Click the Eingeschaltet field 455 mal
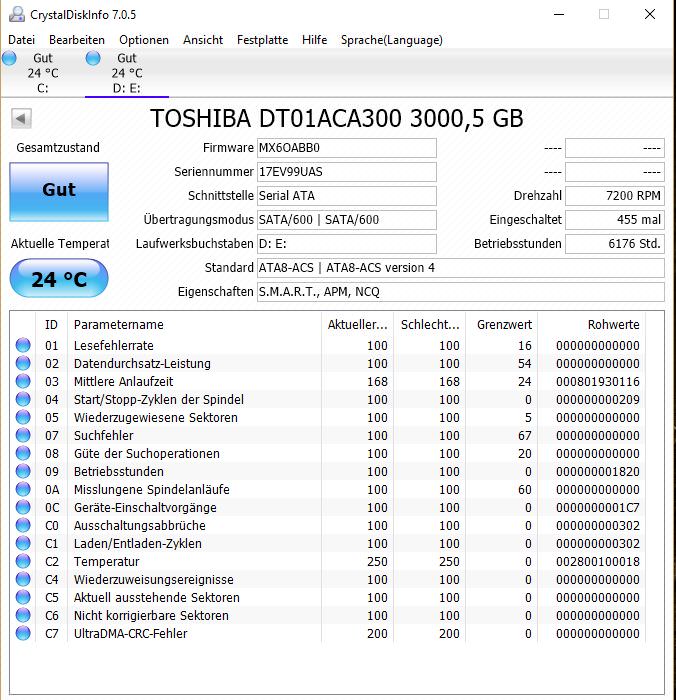Image resolution: width=676 pixels, height=700 pixels. (x=615, y=220)
